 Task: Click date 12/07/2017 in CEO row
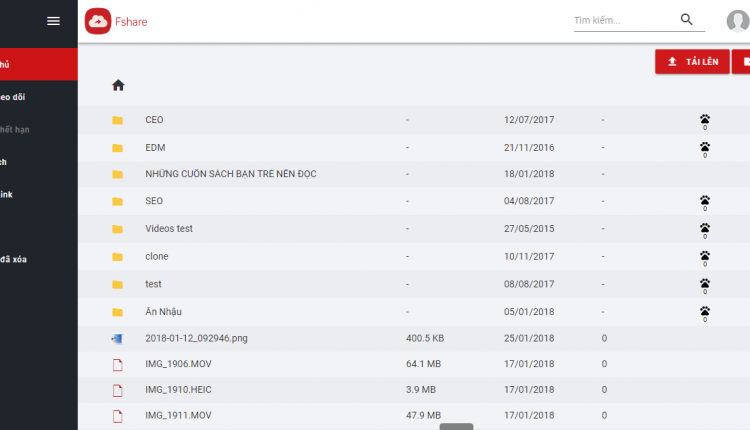pos(529,120)
